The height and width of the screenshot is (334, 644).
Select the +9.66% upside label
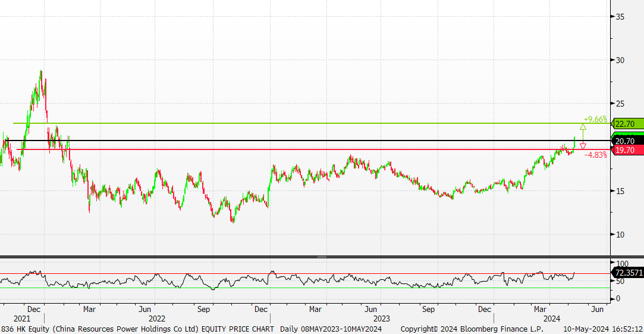[595, 119]
